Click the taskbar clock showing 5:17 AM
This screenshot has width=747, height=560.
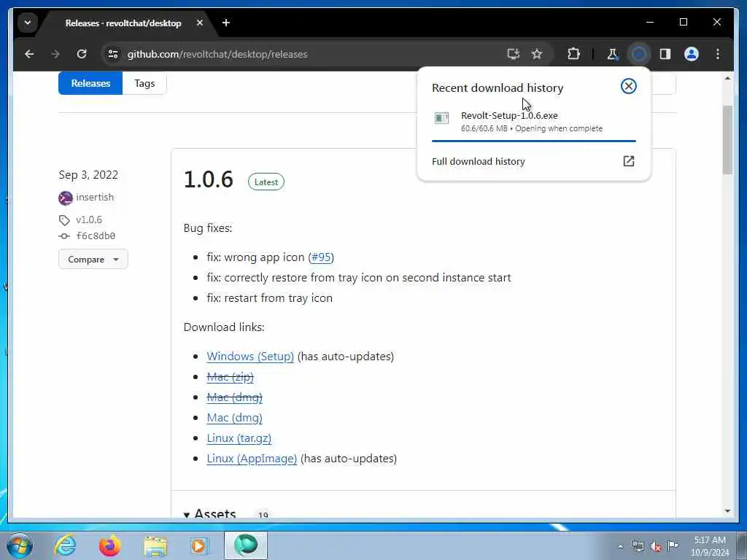click(x=710, y=546)
